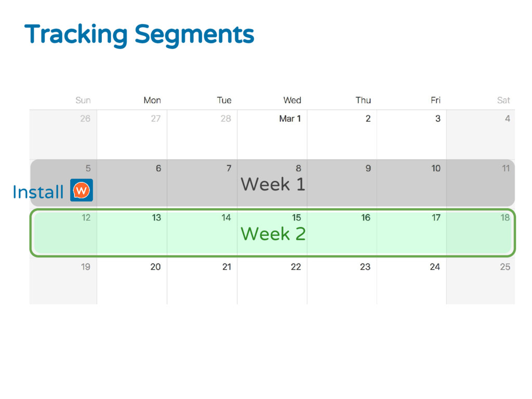This screenshot has height=399, width=532.
Task: Click the Thu column header
Action: click(363, 100)
